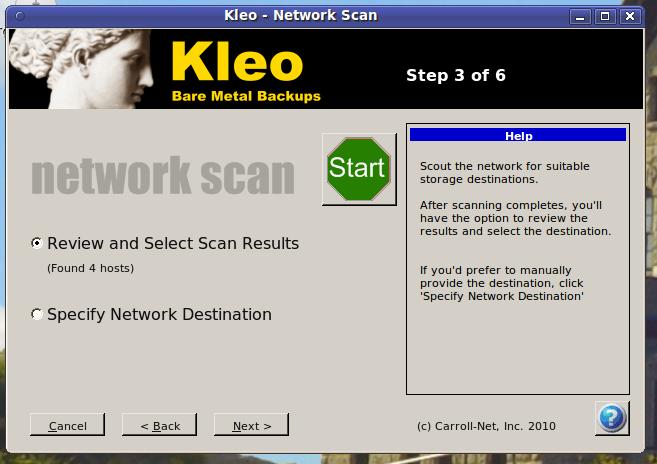Click the Step 3 of 6 label
This screenshot has width=657, height=464.
pos(455,75)
